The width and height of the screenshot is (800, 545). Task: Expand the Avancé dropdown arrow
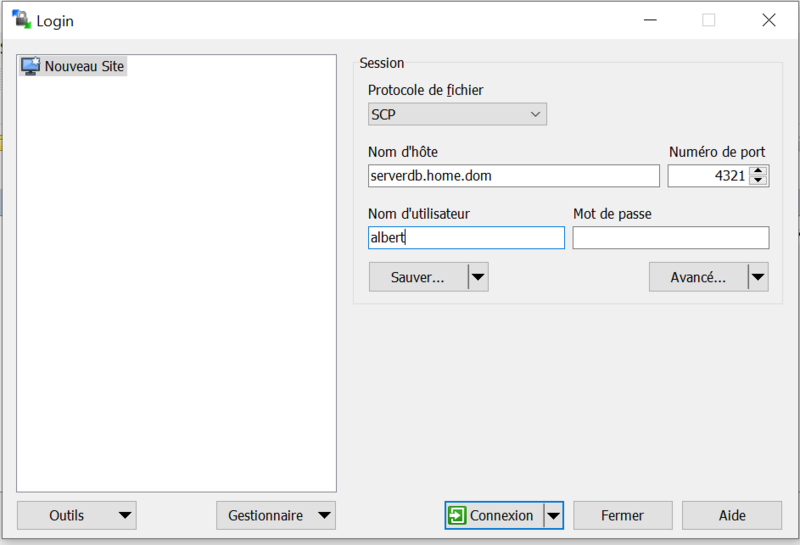758,277
